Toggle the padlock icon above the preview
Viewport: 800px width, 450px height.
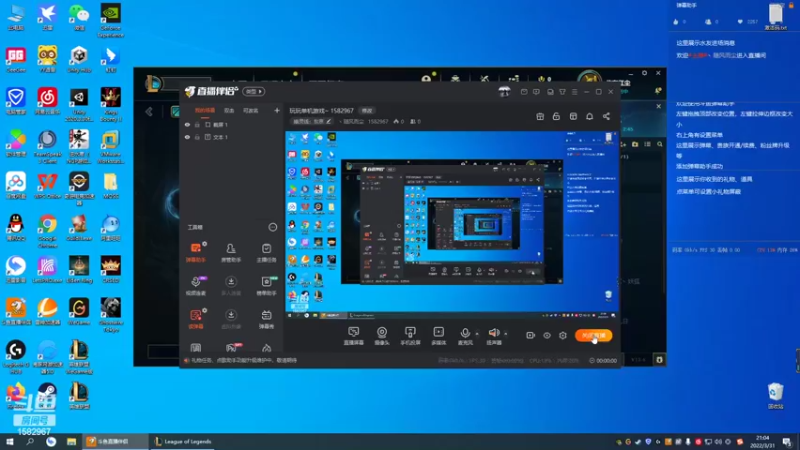pyautogui.click(x=556, y=116)
